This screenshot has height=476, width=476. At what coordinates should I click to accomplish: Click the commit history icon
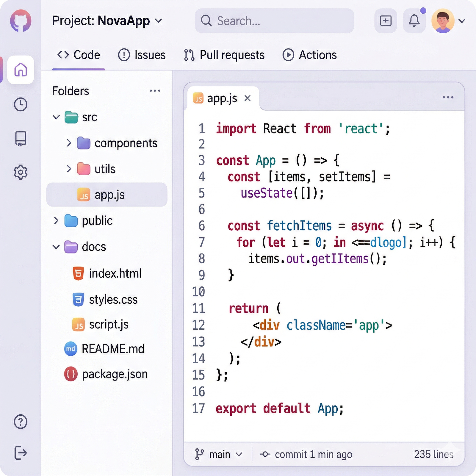point(265,454)
